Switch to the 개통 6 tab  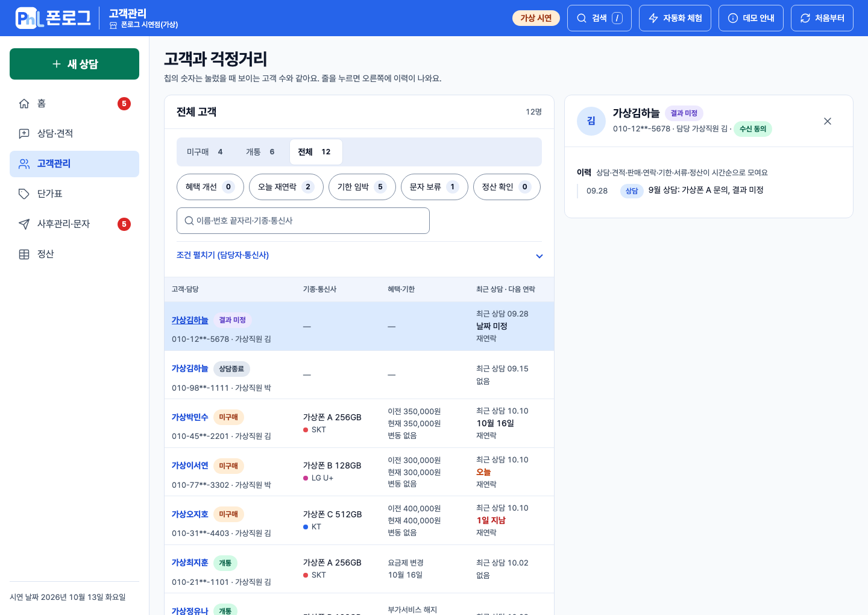(260, 152)
